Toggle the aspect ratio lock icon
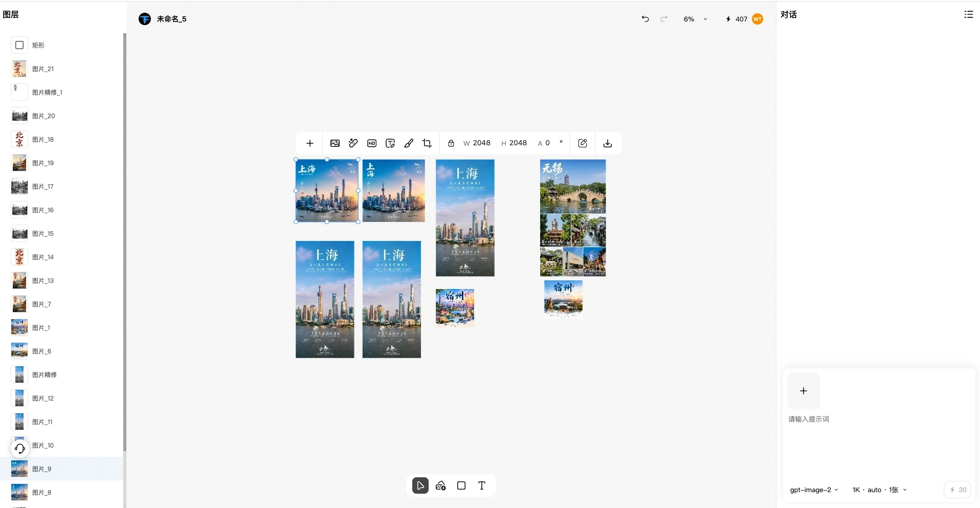980x508 pixels. pyautogui.click(x=451, y=143)
